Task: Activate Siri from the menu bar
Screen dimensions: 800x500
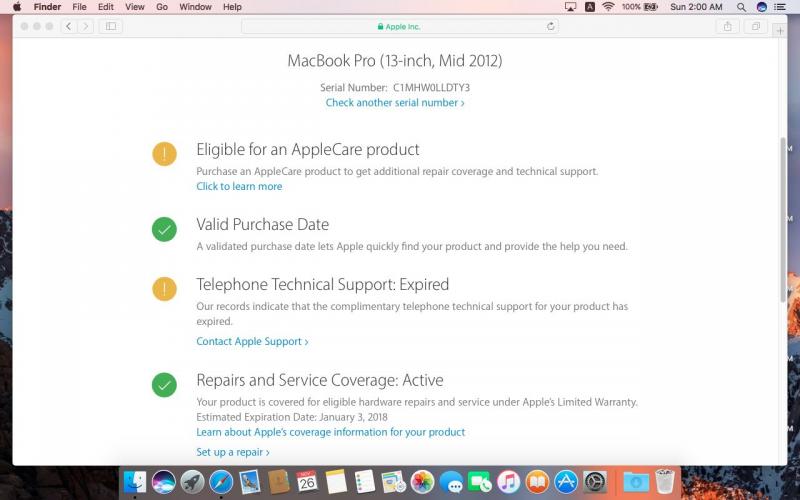Action: point(762,7)
